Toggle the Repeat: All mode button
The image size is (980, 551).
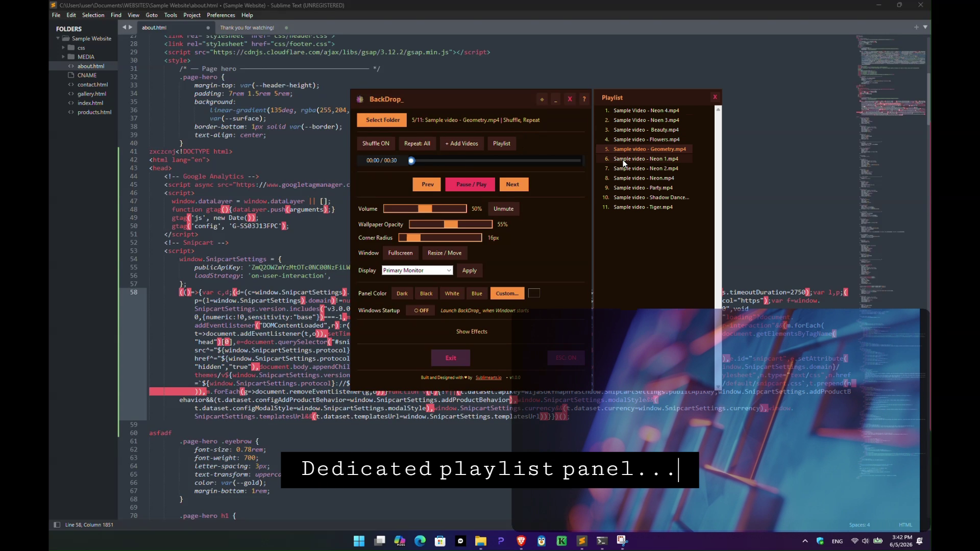(417, 143)
